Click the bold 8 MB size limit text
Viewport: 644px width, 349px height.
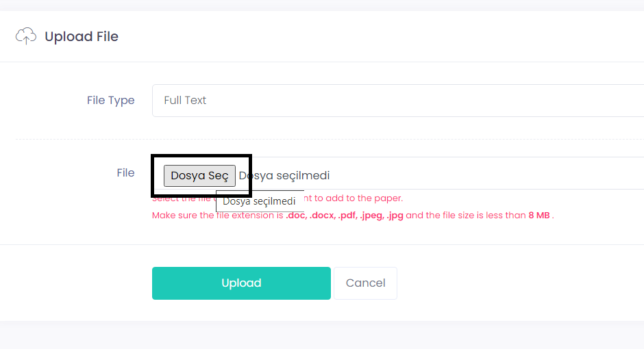[x=539, y=216]
